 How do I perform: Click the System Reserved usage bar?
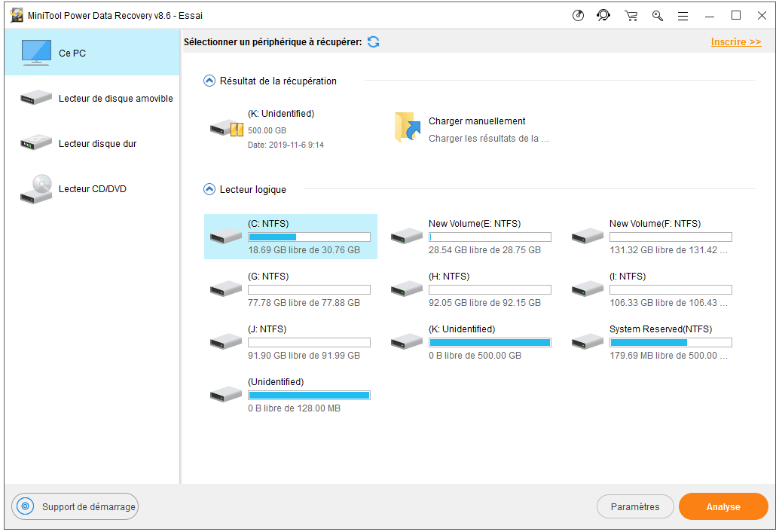coord(671,342)
